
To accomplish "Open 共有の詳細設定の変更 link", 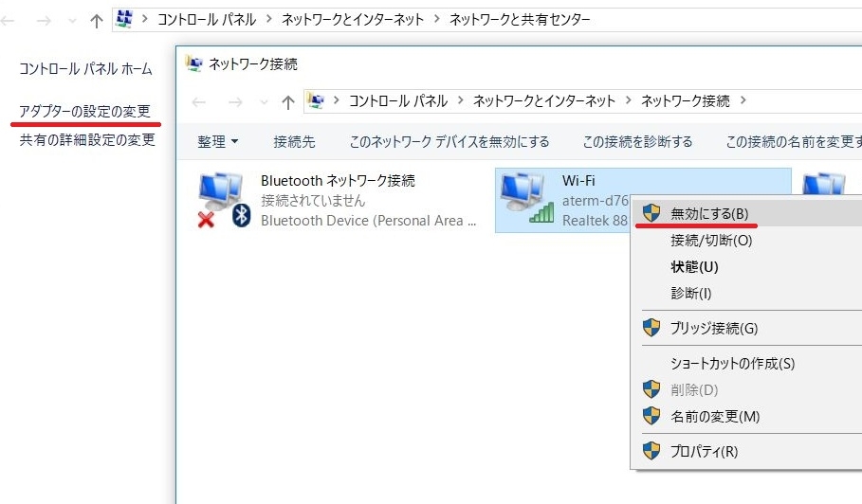I will (87, 140).
